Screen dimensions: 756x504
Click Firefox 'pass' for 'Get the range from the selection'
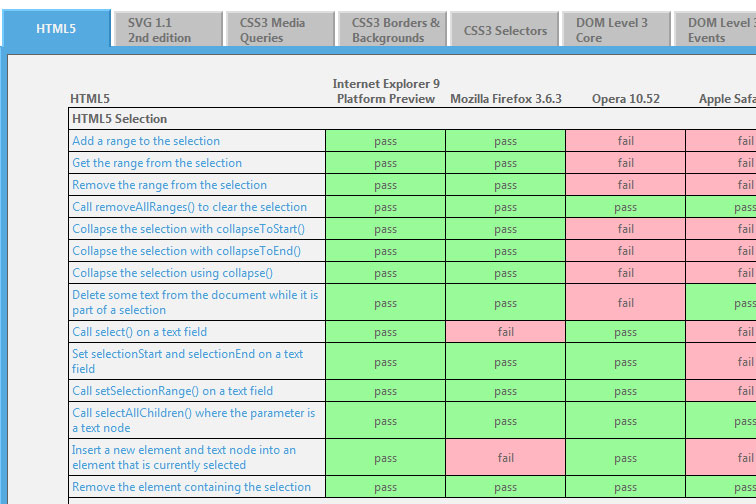click(506, 163)
